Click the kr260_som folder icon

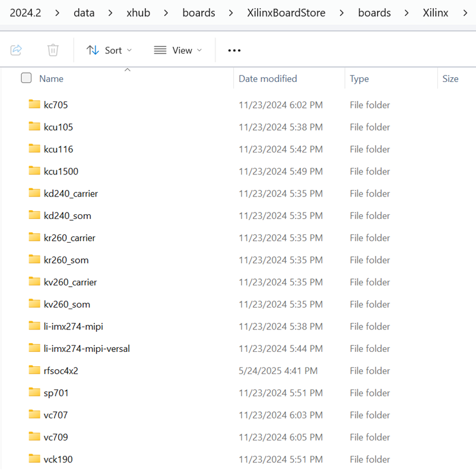tap(34, 259)
